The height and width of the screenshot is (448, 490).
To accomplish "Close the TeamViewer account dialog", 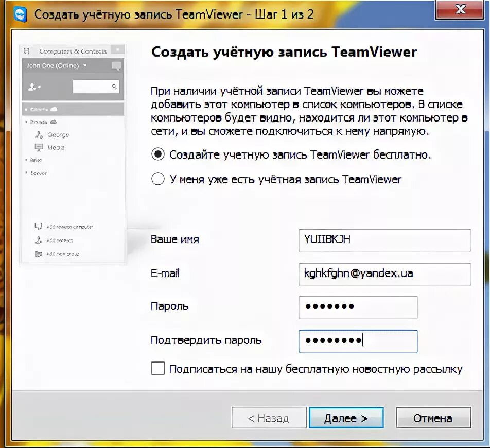I will [460, 9].
